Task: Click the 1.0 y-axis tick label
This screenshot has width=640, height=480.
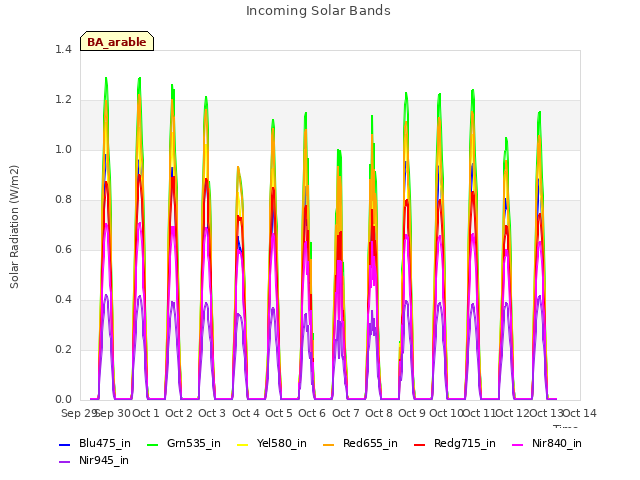Action: click(63, 149)
